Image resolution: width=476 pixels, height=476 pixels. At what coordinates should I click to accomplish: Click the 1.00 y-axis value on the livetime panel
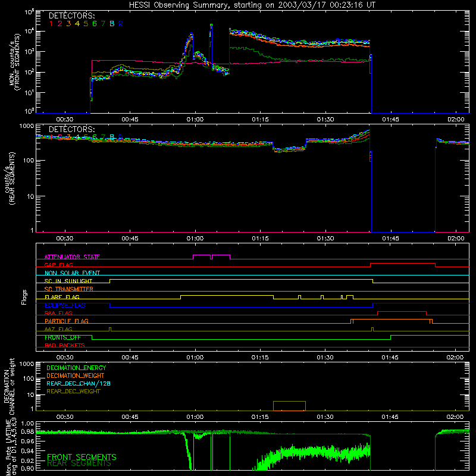coord(28,423)
